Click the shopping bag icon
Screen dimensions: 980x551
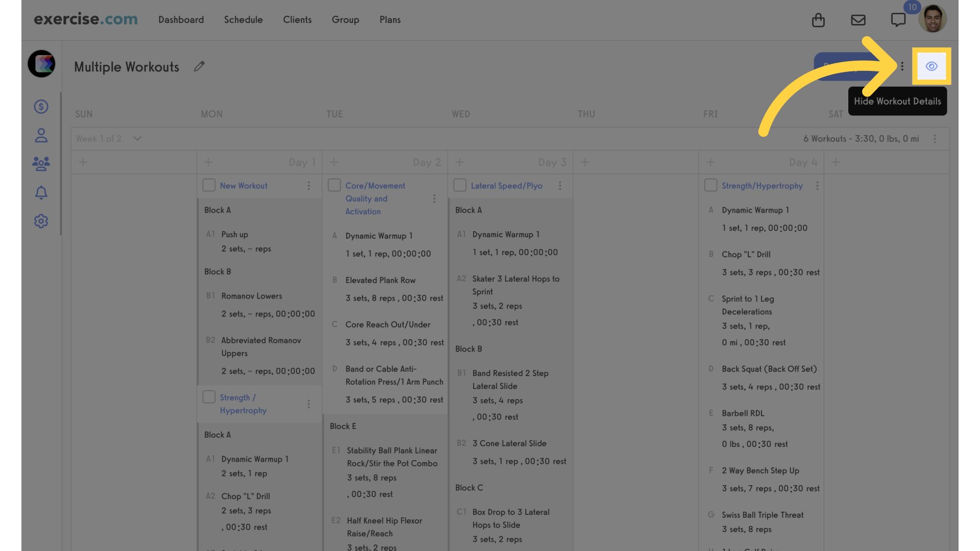pos(819,19)
